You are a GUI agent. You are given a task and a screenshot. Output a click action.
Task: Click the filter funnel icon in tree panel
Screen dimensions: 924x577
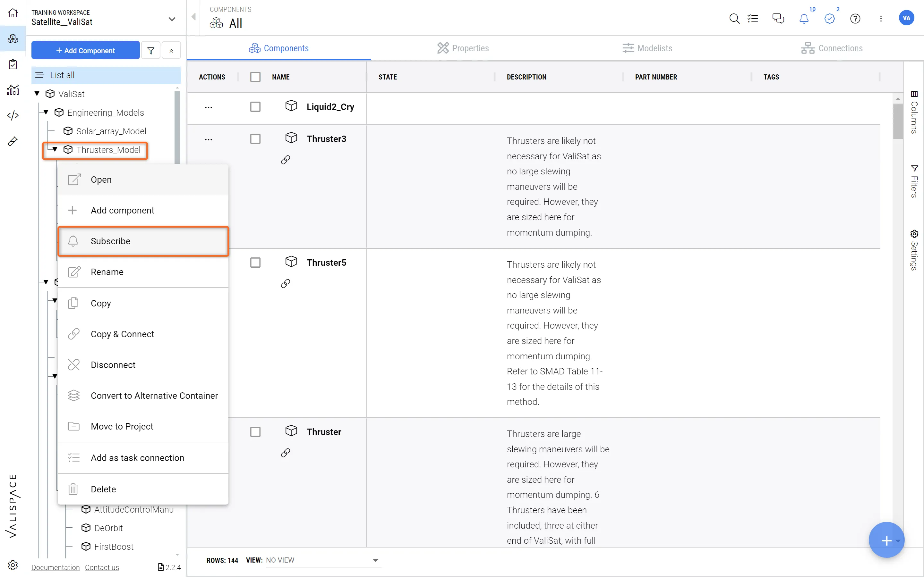(x=151, y=50)
